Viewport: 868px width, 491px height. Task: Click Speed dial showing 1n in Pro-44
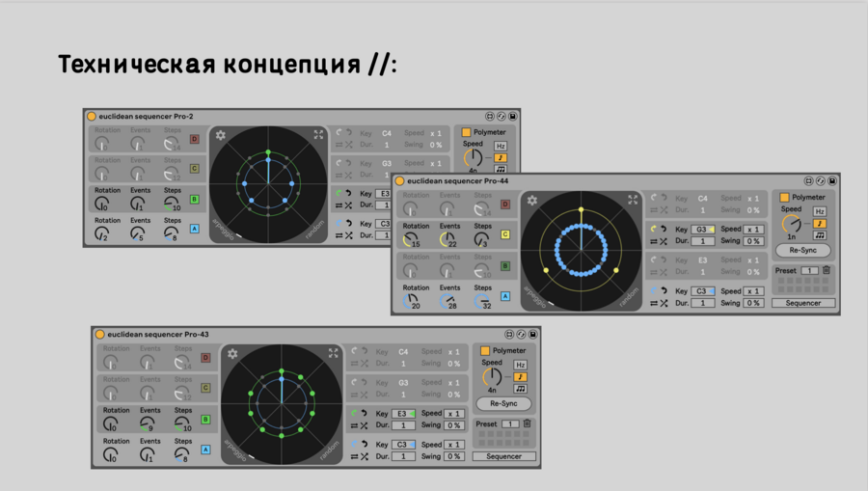791,224
